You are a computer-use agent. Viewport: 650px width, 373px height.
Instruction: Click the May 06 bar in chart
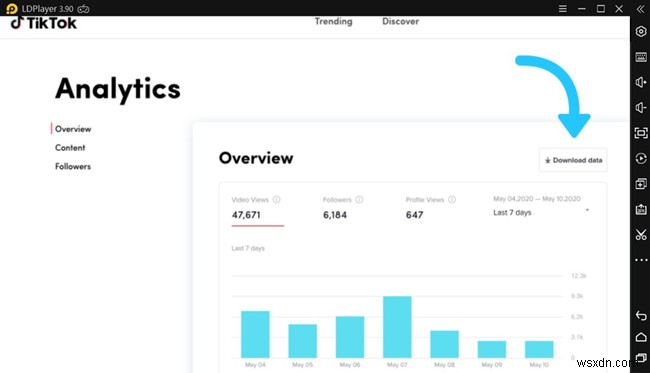(350, 337)
